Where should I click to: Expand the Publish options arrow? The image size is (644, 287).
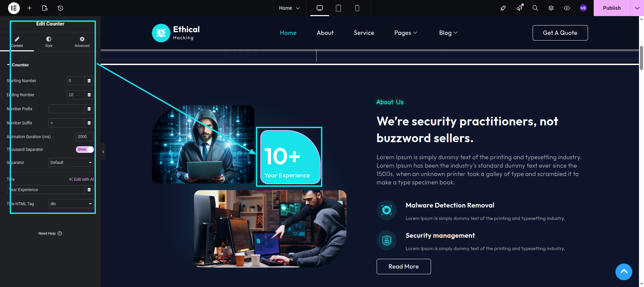click(x=637, y=8)
